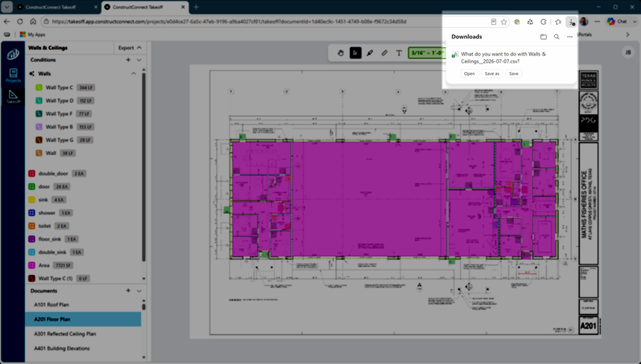Reload the page
Screen dimensions: 641x364
pyautogui.click(x=20, y=21)
